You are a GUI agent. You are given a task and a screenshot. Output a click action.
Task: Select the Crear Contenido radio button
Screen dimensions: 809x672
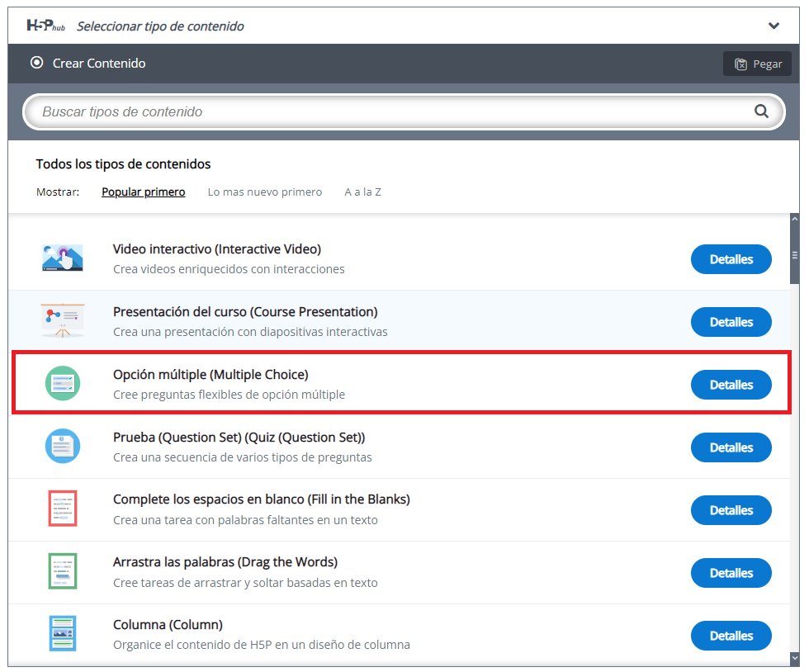36,63
